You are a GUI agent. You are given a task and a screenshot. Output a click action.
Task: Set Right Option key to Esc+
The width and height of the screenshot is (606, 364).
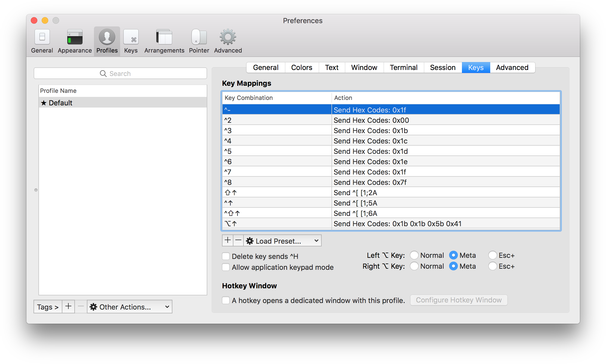pos(493,266)
